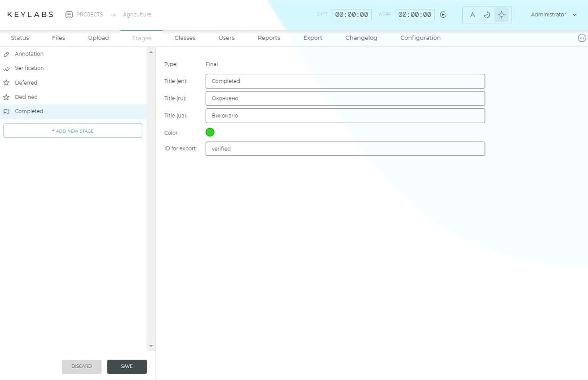Open the Export tab

coord(313,38)
